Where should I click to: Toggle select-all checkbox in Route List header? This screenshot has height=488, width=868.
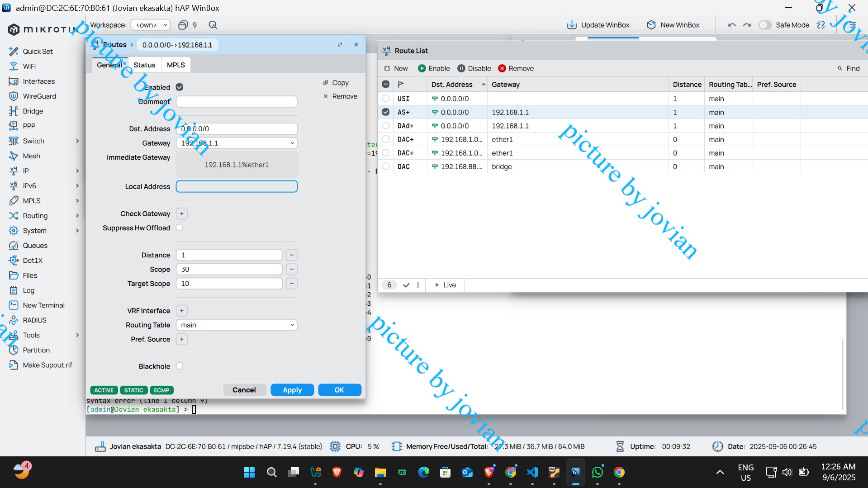coord(386,85)
